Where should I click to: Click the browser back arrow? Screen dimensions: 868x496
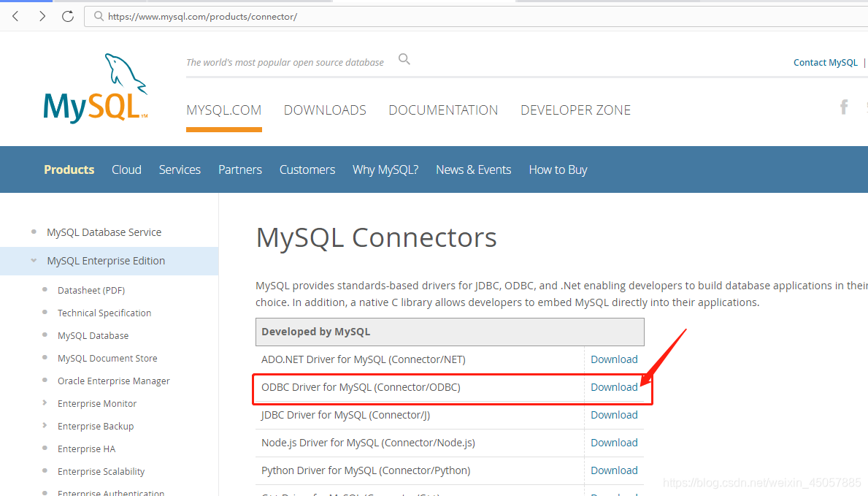tap(15, 16)
